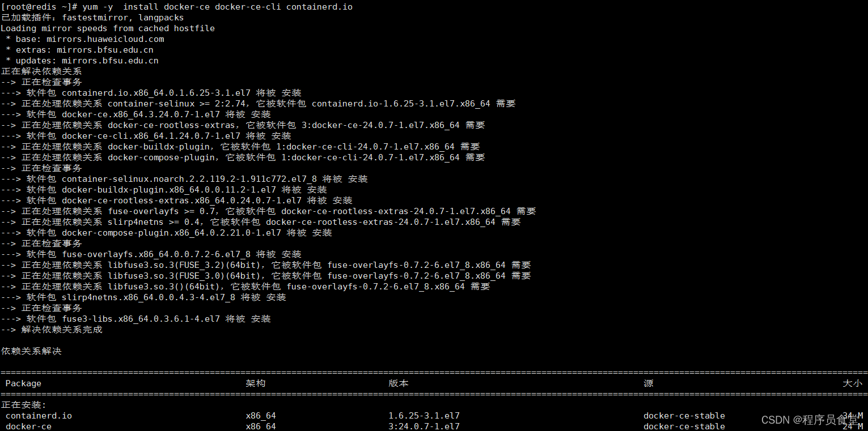Click the docker-ce package entry in table
This screenshot has height=431, width=868.
(28, 426)
